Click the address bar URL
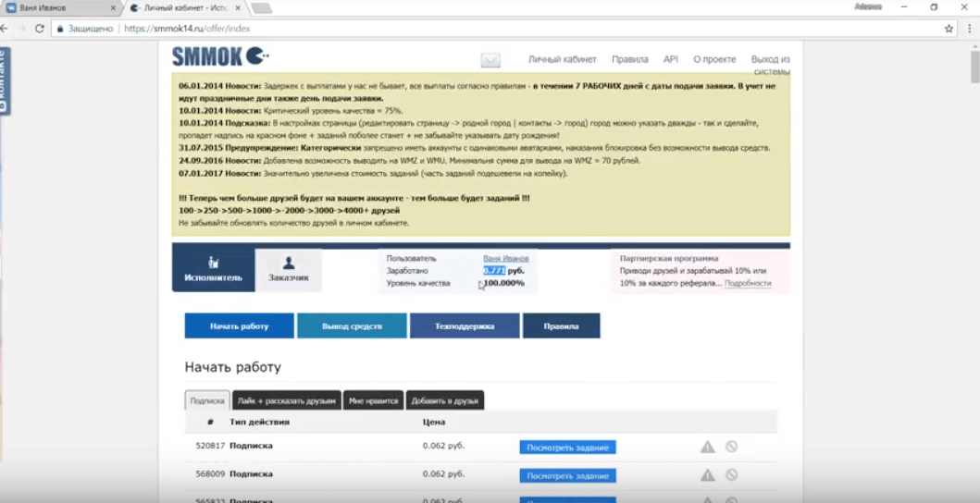Viewport: 980px width, 503px height. [188, 29]
